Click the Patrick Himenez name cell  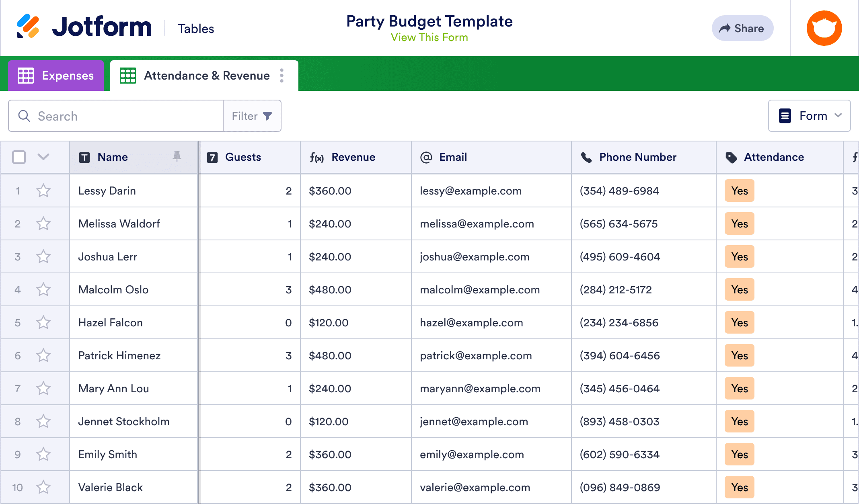click(x=134, y=355)
